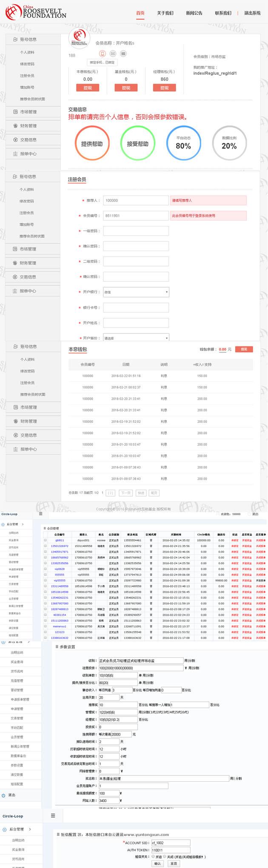Click the mobile phone binding icon
Viewport: 268px width, 868px height.
tap(102, 54)
